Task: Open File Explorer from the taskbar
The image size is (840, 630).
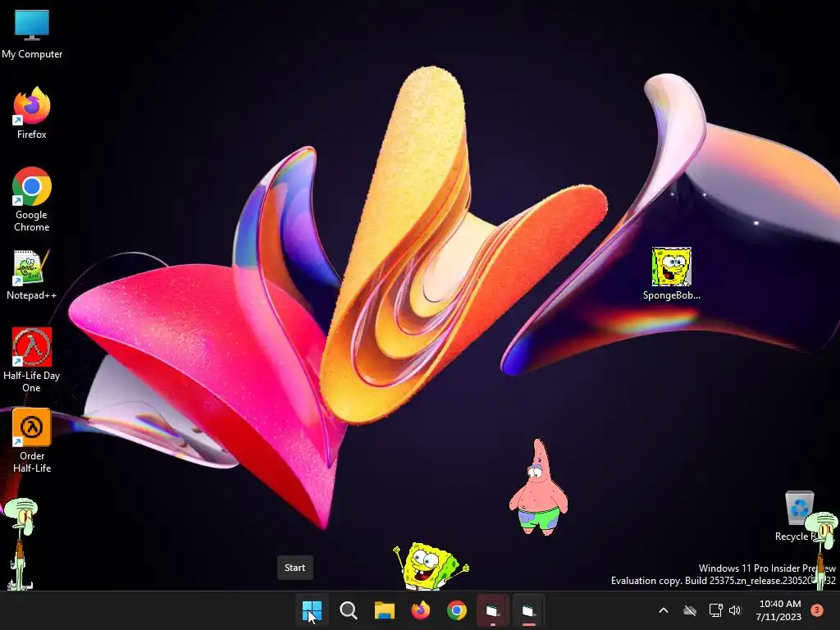Action: (384, 610)
